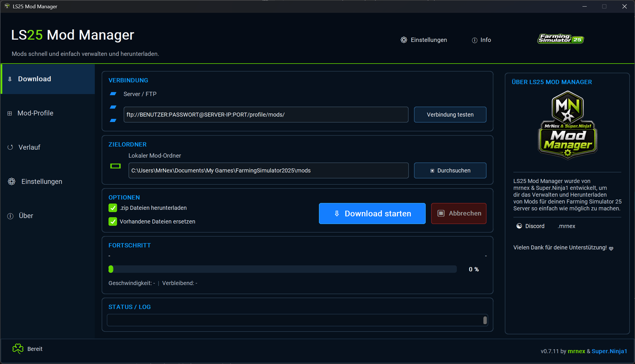Click the Discord label in about panel

pos(535,226)
